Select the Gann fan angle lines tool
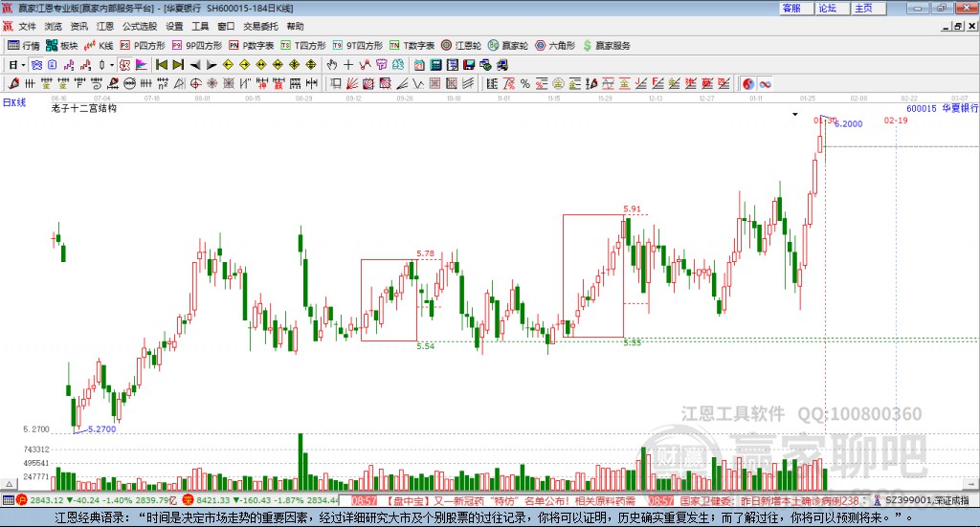 pos(352,83)
